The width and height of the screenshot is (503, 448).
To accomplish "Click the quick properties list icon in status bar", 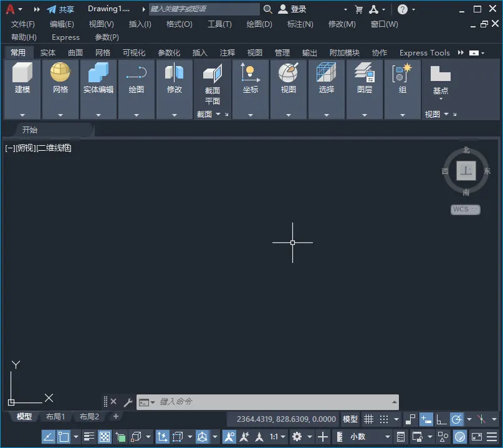I will [400, 437].
